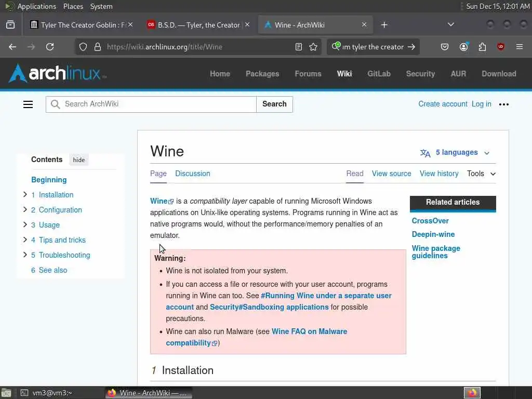Toggle reader view icon in address bar
532x399 pixels.
coord(299,47)
